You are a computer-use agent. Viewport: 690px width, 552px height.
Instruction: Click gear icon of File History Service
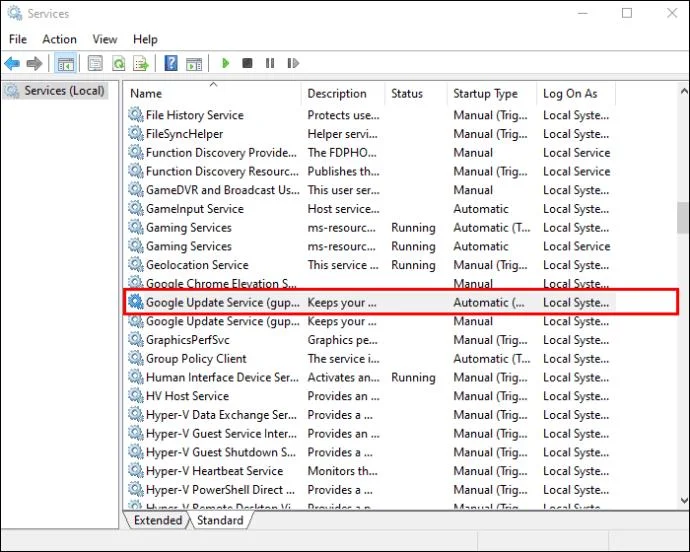(x=136, y=115)
